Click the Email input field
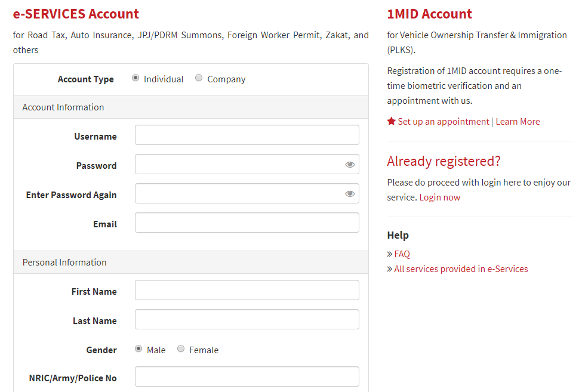 tap(247, 223)
